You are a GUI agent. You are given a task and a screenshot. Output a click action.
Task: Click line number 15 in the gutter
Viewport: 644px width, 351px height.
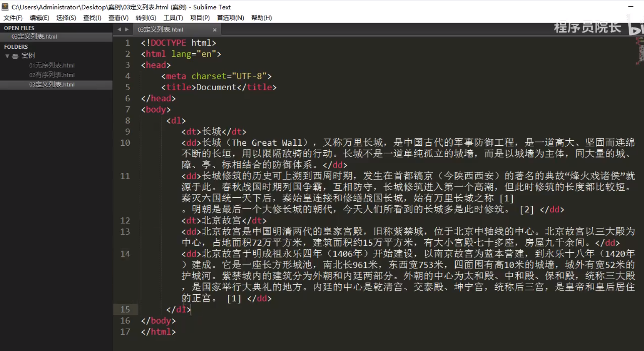[x=125, y=309]
